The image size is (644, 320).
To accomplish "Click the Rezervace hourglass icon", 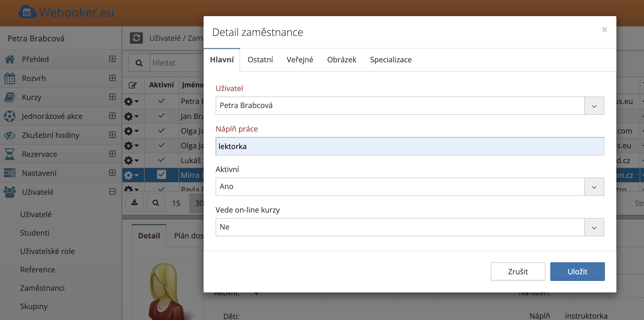I will pyautogui.click(x=10, y=154).
